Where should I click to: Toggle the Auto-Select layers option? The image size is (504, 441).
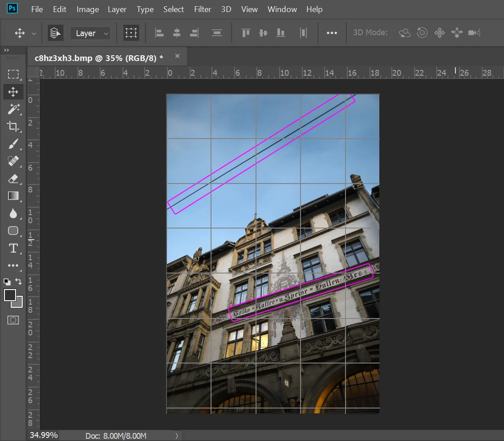pyautogui.click(x=55, y=33)
